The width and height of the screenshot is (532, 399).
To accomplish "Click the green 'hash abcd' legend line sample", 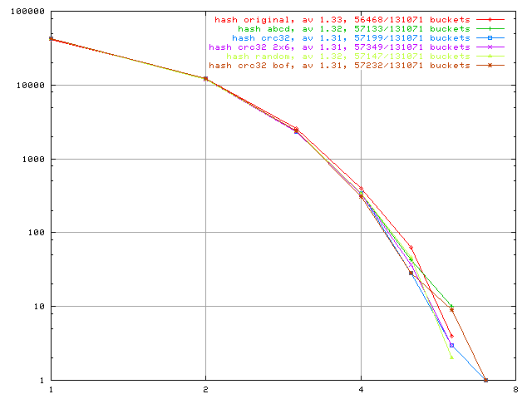I will click(490, 28).
